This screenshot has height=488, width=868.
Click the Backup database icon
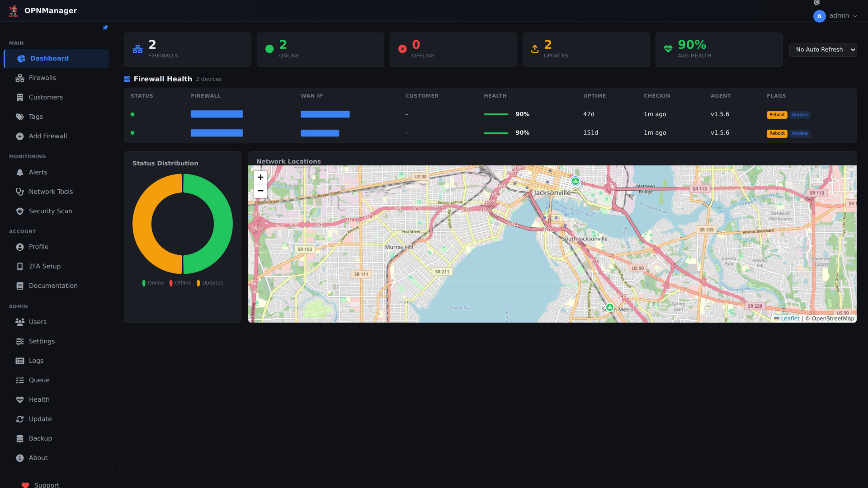pos(20,439)
